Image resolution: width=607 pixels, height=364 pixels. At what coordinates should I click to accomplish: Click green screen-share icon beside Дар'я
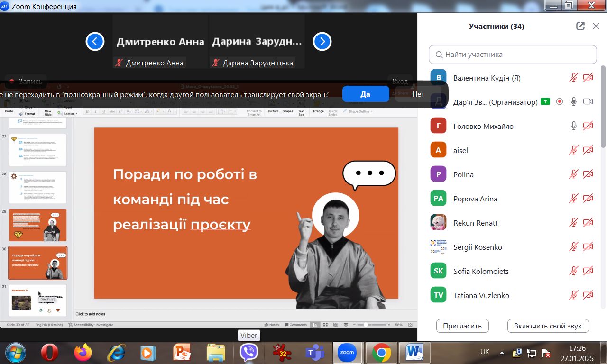[x=545, y=101]
